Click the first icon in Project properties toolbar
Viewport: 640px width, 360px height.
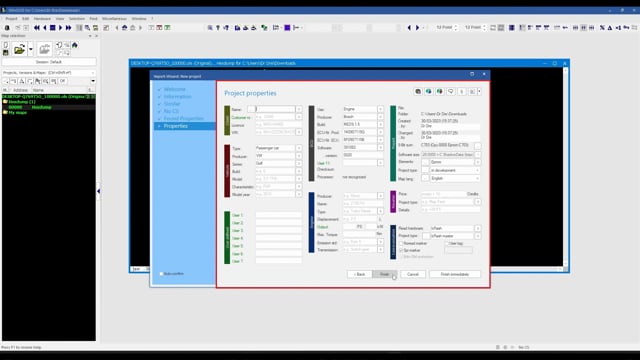click(x=418, y=92)
